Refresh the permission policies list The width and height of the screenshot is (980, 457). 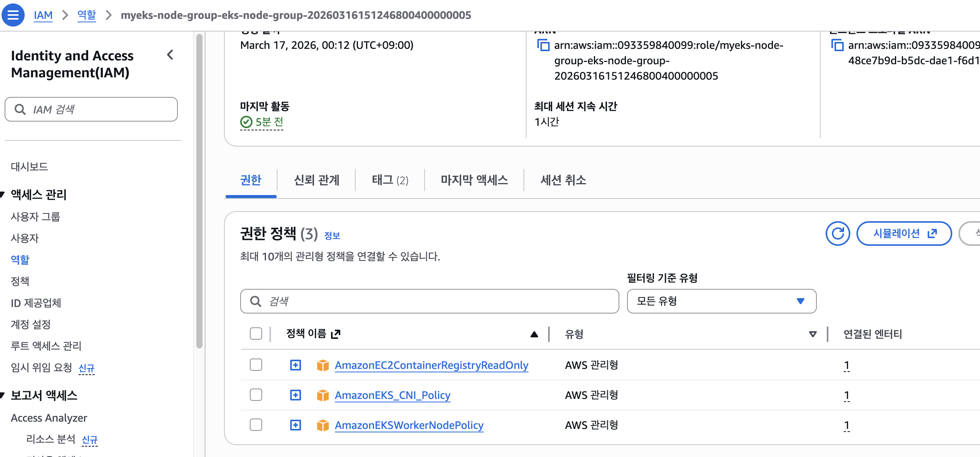[x=838, y=234]
